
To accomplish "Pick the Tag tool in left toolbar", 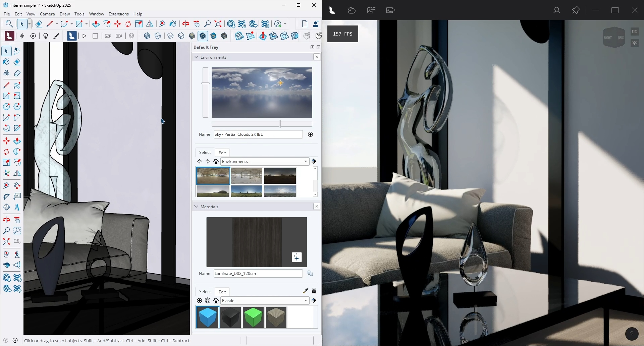I will pos(17,73).
